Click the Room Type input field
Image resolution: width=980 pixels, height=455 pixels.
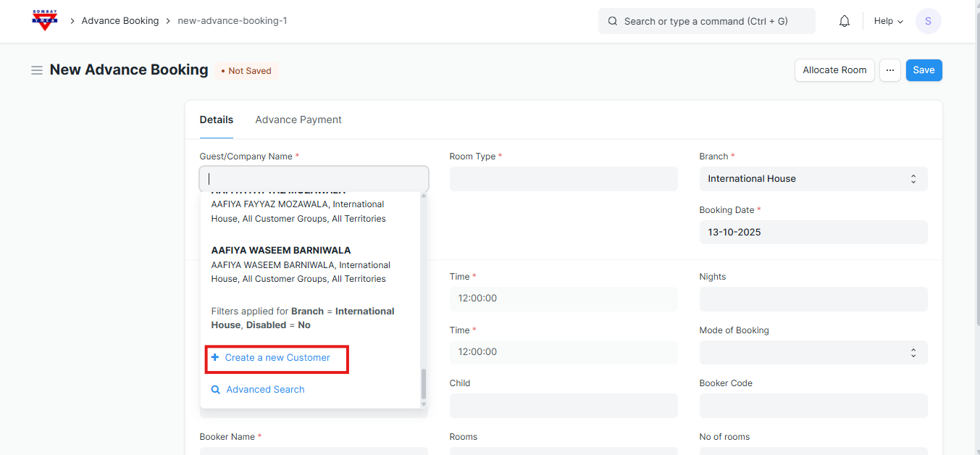[x=563, y=179]
